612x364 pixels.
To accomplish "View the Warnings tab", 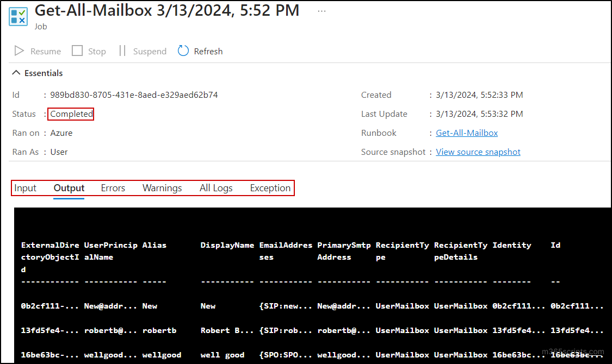I will (x=162, y=187).
